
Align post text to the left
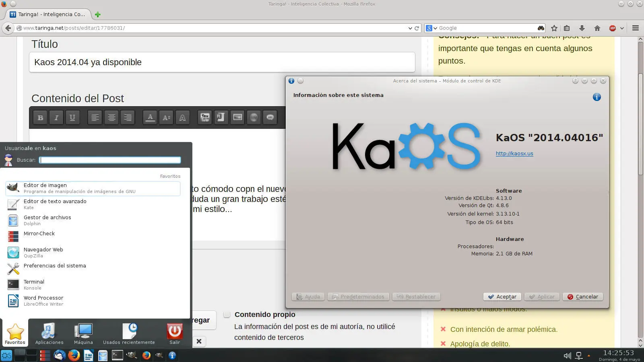[95, 117]
